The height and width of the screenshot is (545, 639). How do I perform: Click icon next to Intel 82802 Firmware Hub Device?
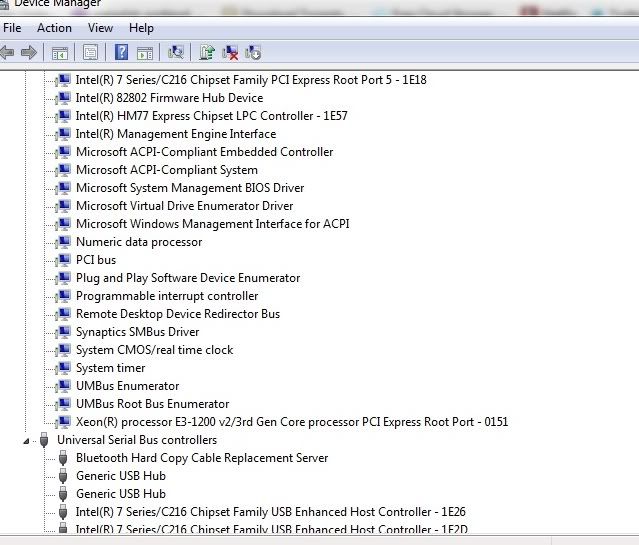click(x=64, y=98)
